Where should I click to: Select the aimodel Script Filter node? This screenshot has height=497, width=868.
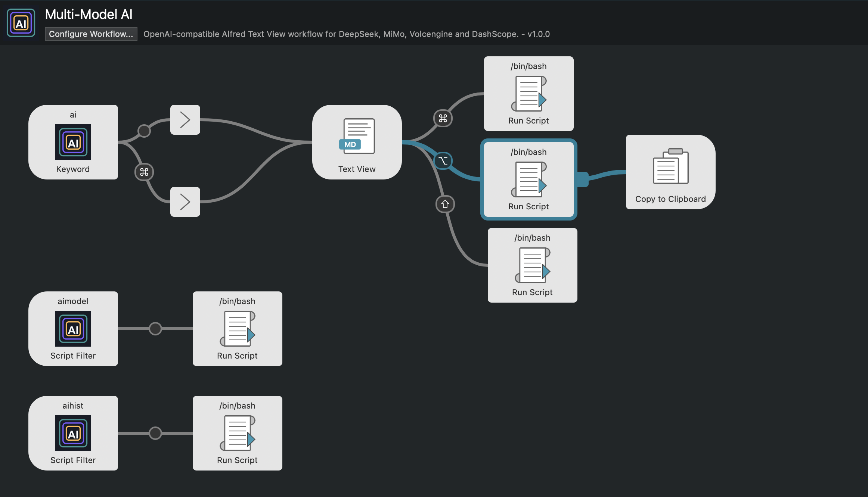[x=73, y=329]
